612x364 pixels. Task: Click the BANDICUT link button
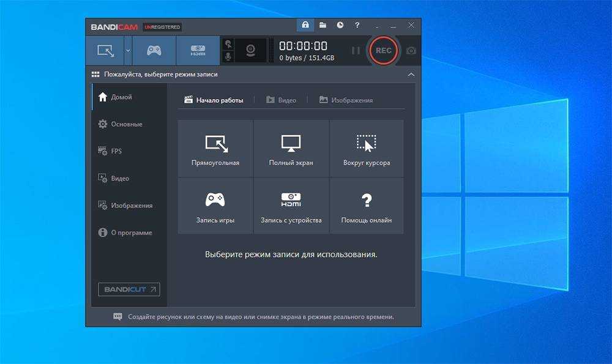click(129, 289)
